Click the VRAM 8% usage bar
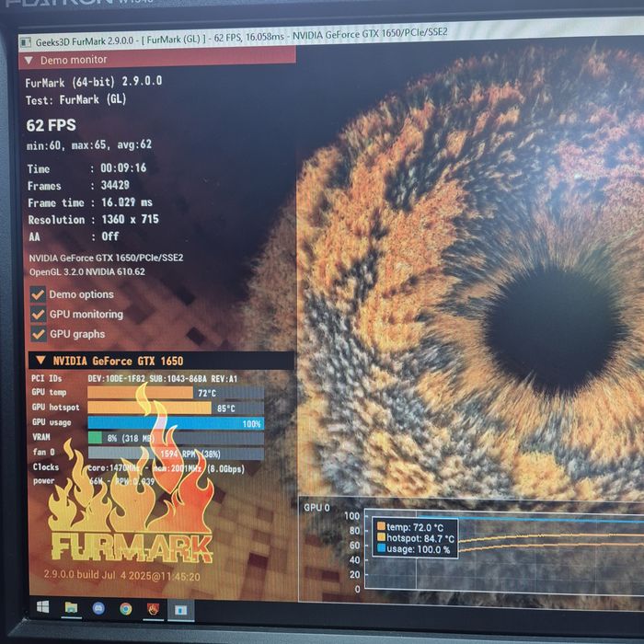The height and width of the screenshot is (644, 644). [176, 438]
